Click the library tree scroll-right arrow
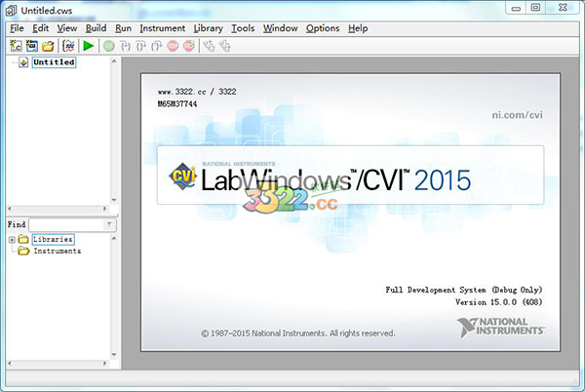This screenshot has height=392, width=585. (x=105, y=364)
